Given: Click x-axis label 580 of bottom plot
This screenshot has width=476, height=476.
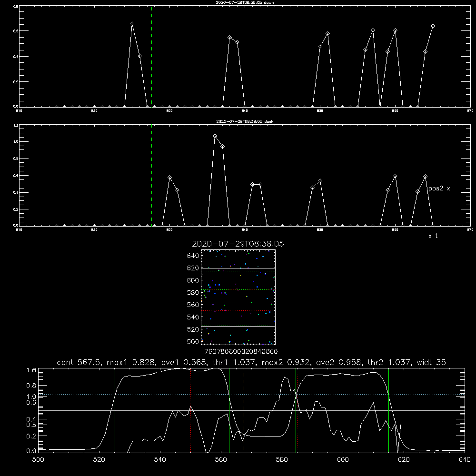Looking at the screenshot, I should coord(282,460).
